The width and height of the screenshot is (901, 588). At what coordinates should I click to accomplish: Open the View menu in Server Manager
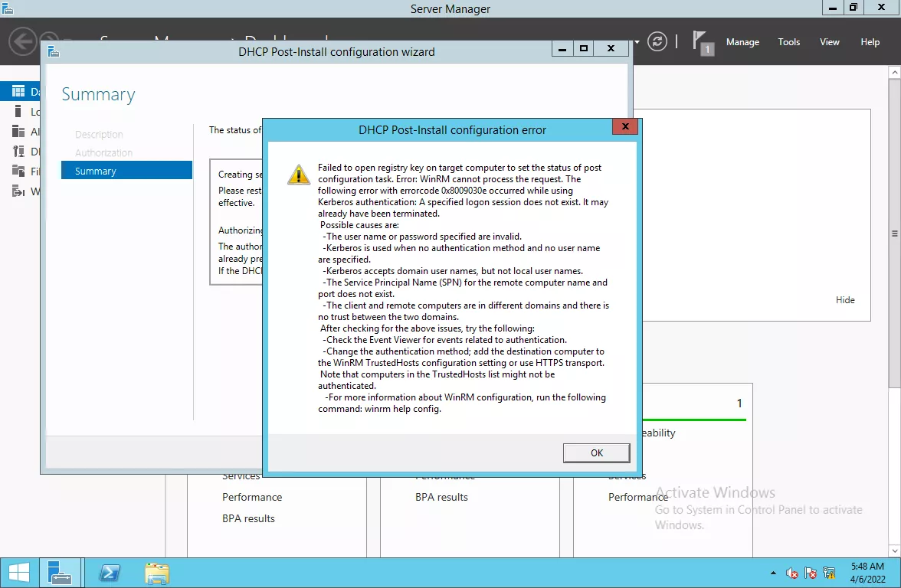[829, 42]
